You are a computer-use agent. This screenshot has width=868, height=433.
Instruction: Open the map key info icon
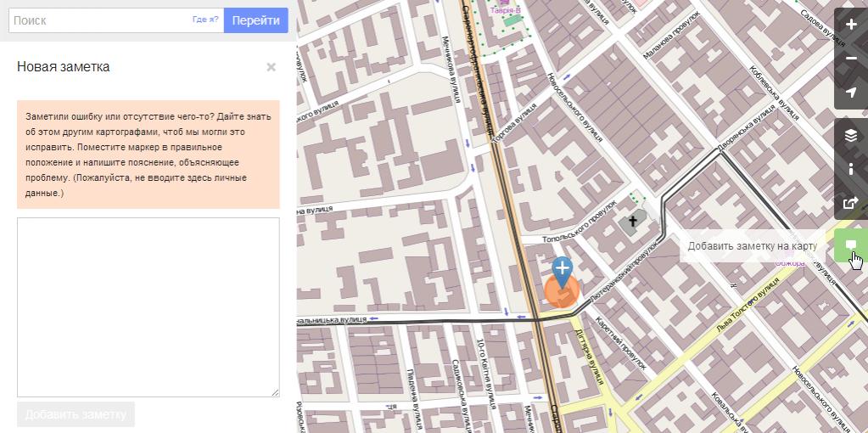tap(851, 169)
